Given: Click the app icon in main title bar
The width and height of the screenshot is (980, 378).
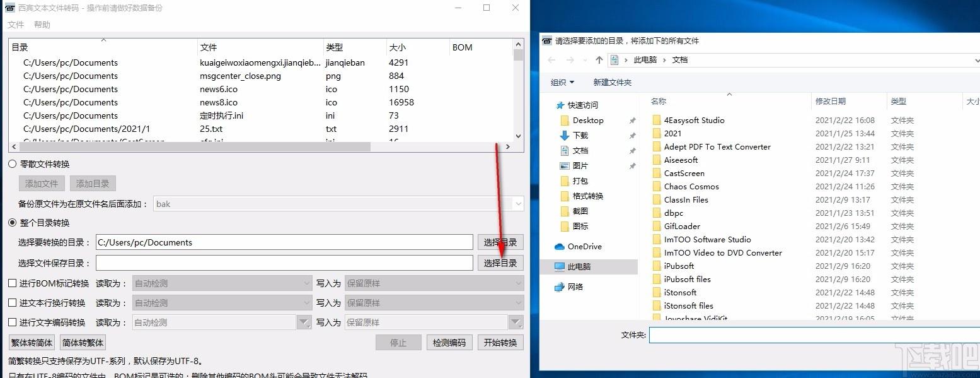Looking at the screenshot, I should click(x=11, y=8).
